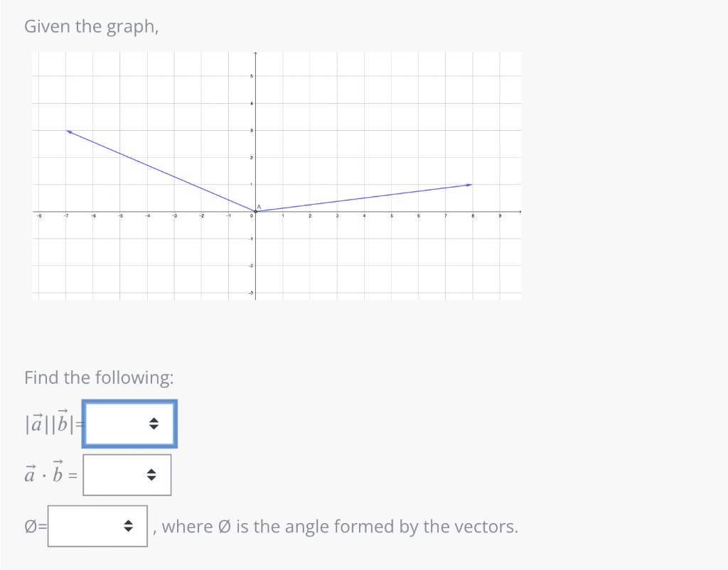Click the arrowhead of the right vector

(x=469, y=185)
